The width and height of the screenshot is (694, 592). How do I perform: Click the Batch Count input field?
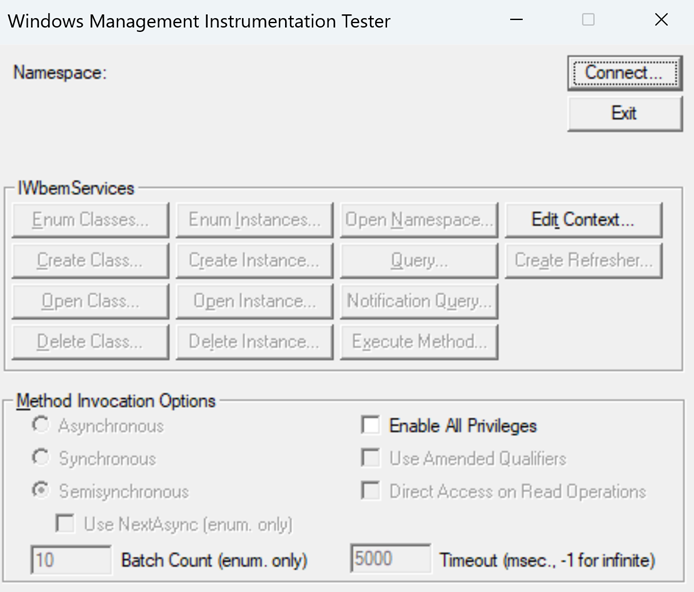71,560
